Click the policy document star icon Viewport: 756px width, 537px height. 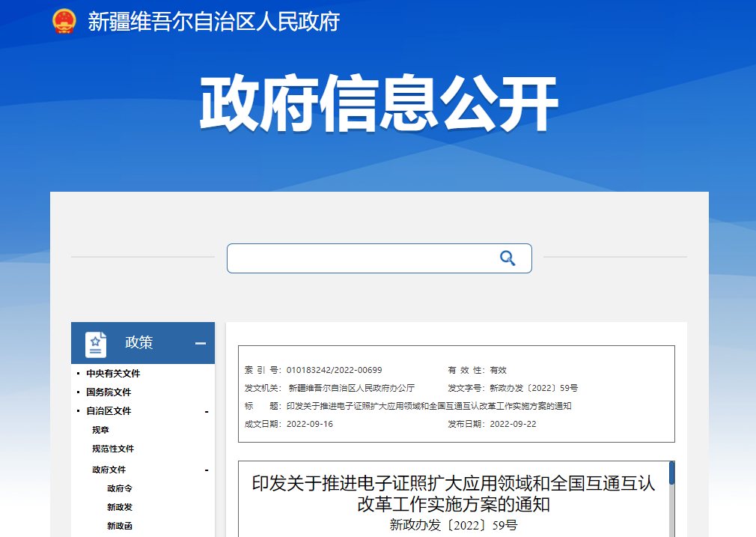96,344
